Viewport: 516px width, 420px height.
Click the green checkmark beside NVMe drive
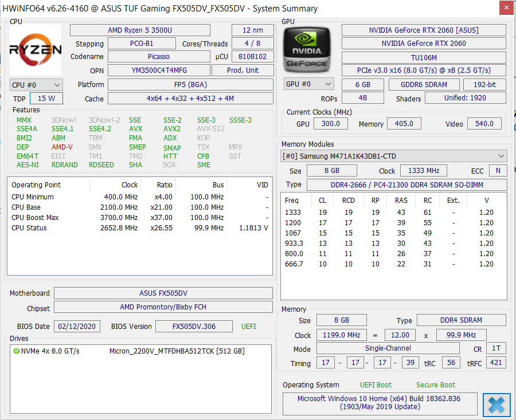coord(16,351)
